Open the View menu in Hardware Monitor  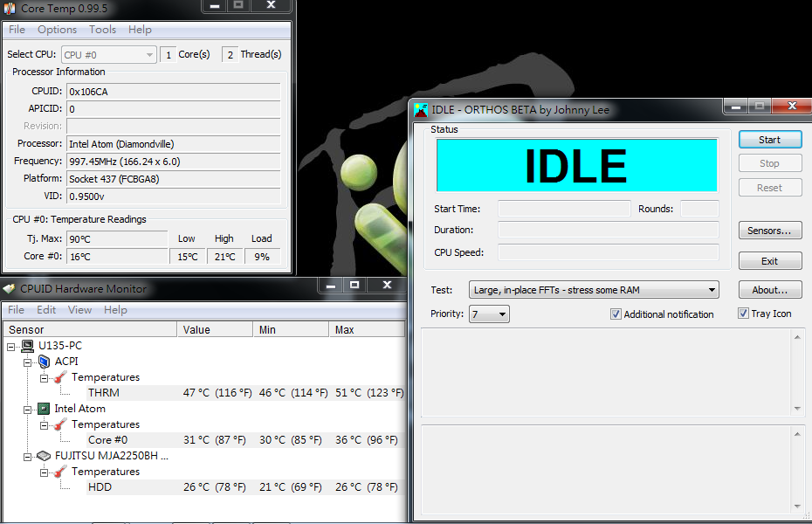[x=79, y=310]
